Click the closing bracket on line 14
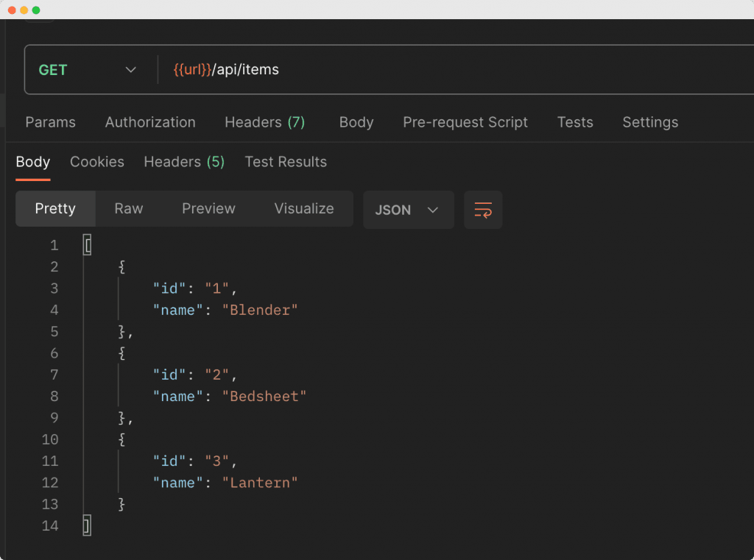Screen dimensions: 754x560 tap(87, 525)
